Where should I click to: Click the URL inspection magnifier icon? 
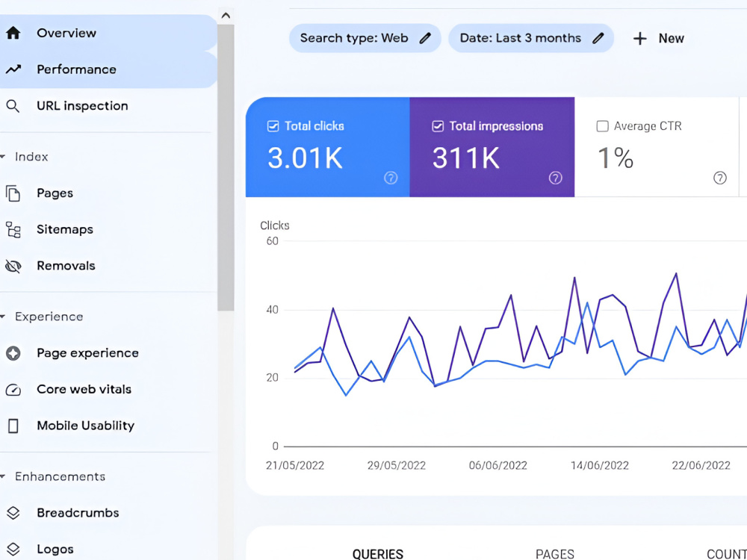13,106
